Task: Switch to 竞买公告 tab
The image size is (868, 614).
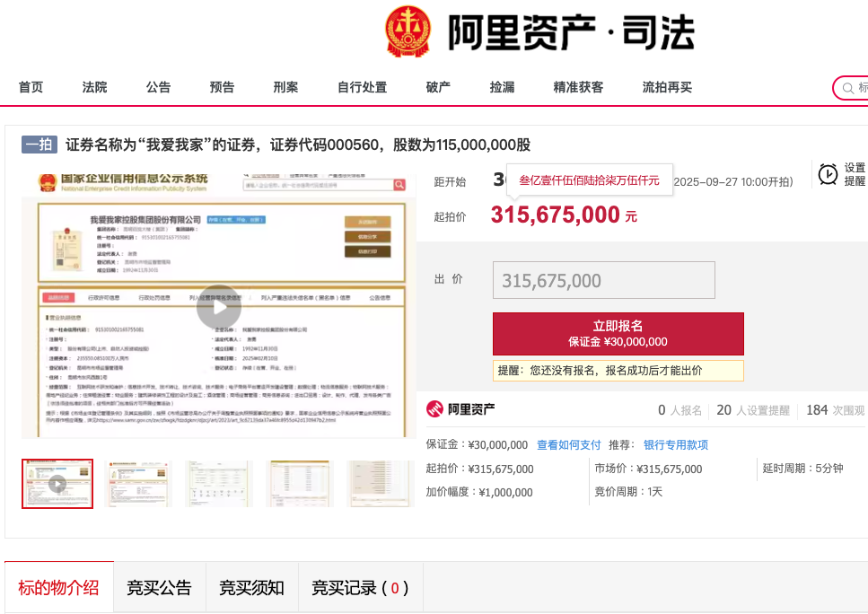Action: (160, 587)
